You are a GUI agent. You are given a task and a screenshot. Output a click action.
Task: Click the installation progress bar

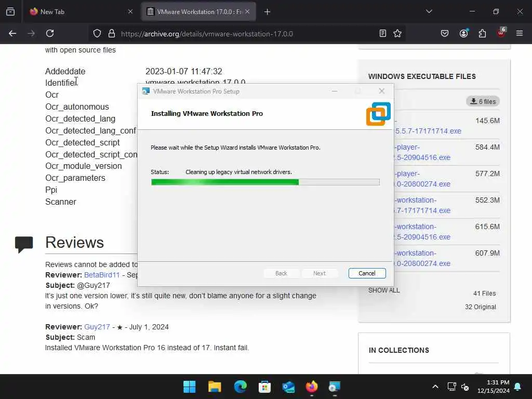click(265, 182)
